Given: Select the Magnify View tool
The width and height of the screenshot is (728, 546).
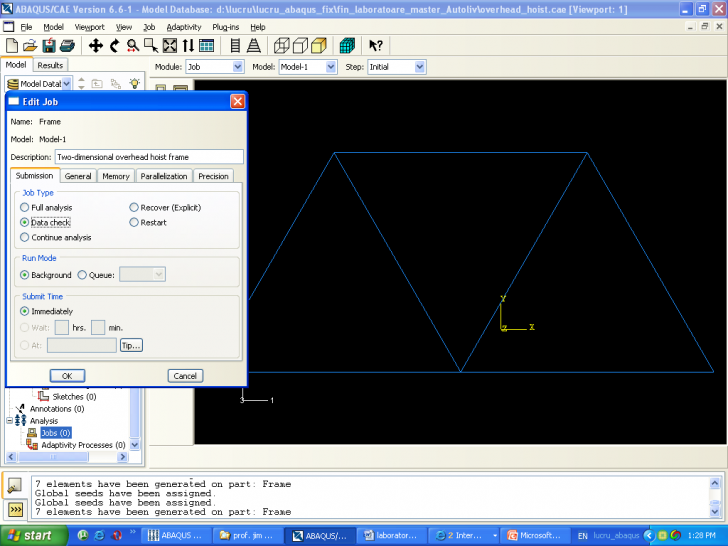Looking at the screenshot, I should 133,46.
